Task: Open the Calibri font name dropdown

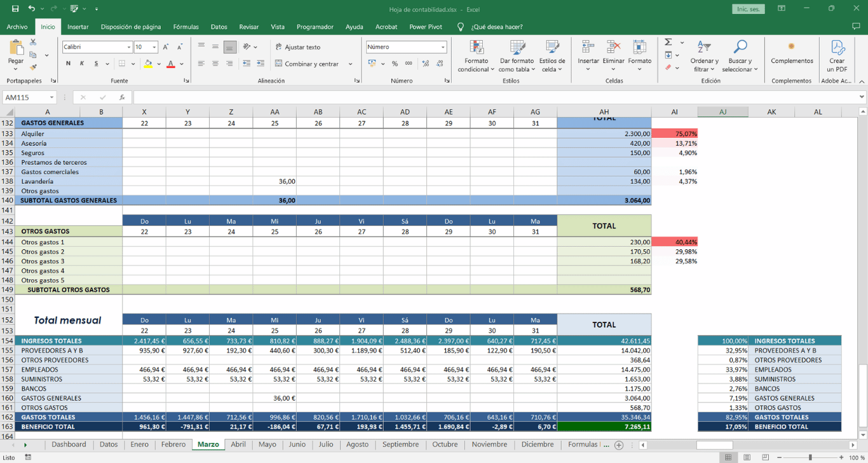Action: click(129, 47)
